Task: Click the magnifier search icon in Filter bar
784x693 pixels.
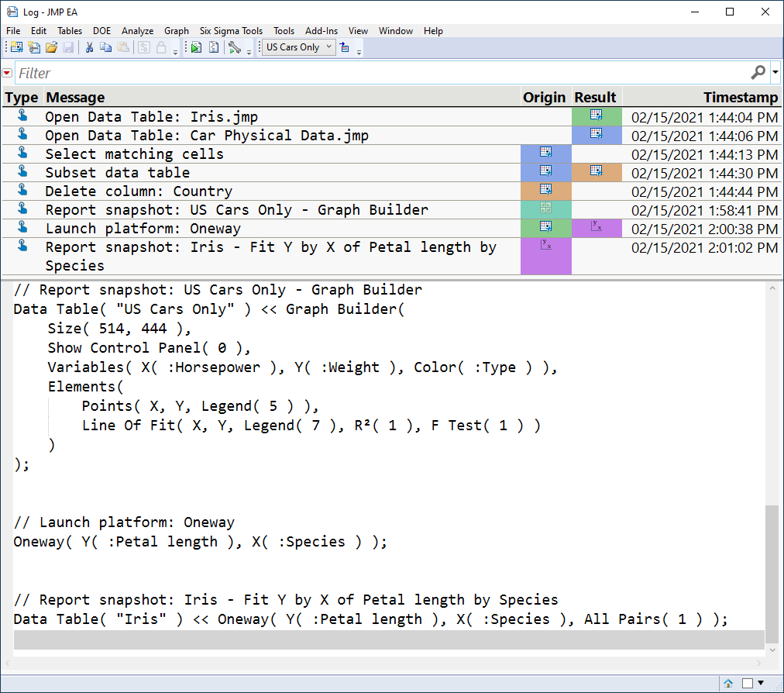Action: click(x=758, y=72)
